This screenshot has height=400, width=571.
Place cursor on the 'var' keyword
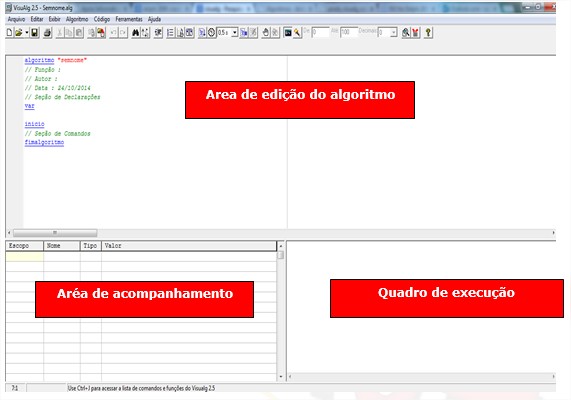point(29,106)
